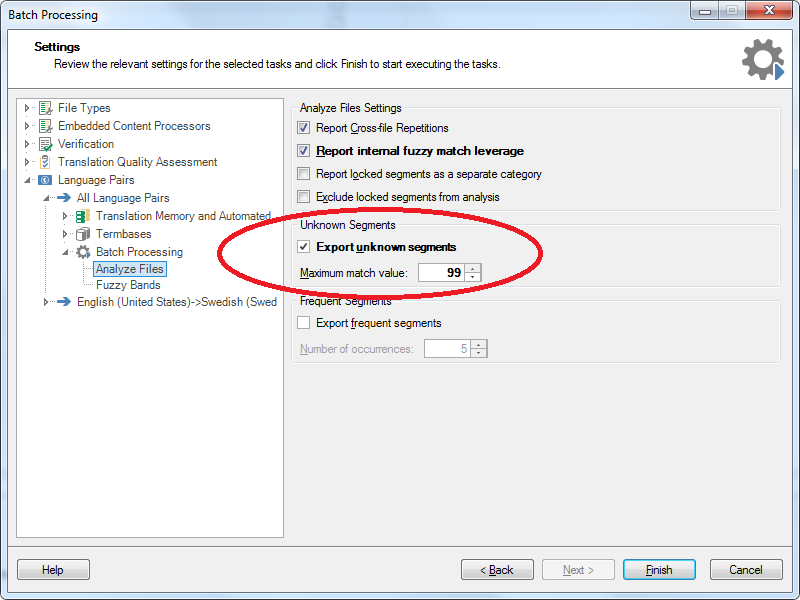Click the File Types tree icon
The width and height of the screenshot is (800, 600).
coord(45,108)
